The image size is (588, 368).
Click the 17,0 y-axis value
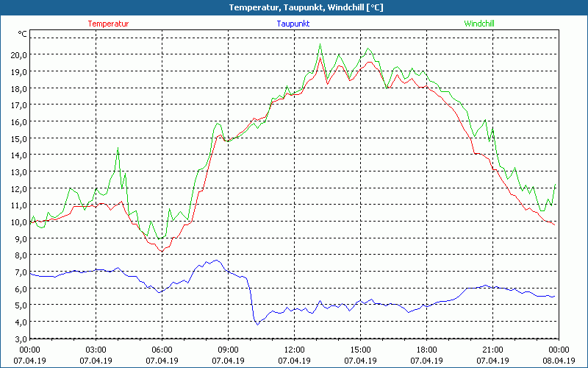(x=19, y=105)
